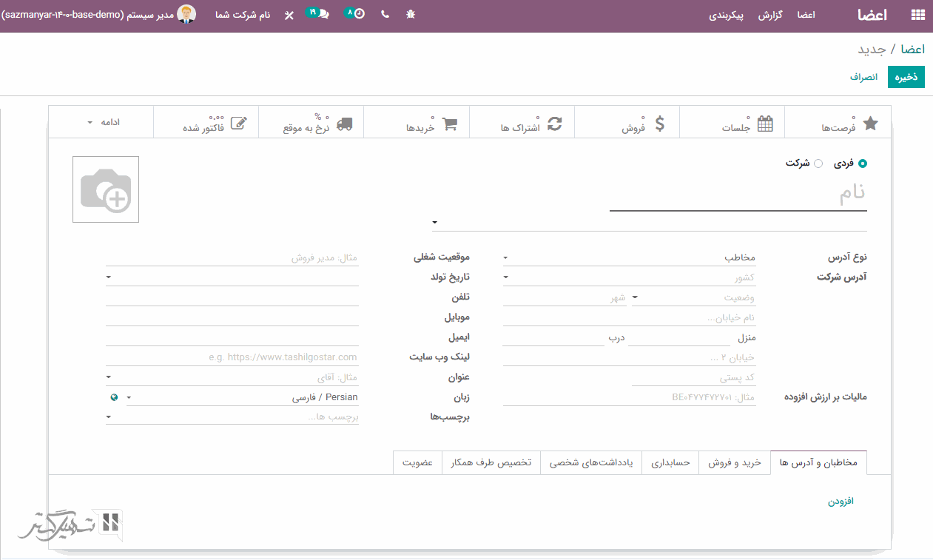Click the bug debug icon in navbar
933x560 pixels.
[x=411, y=15]
